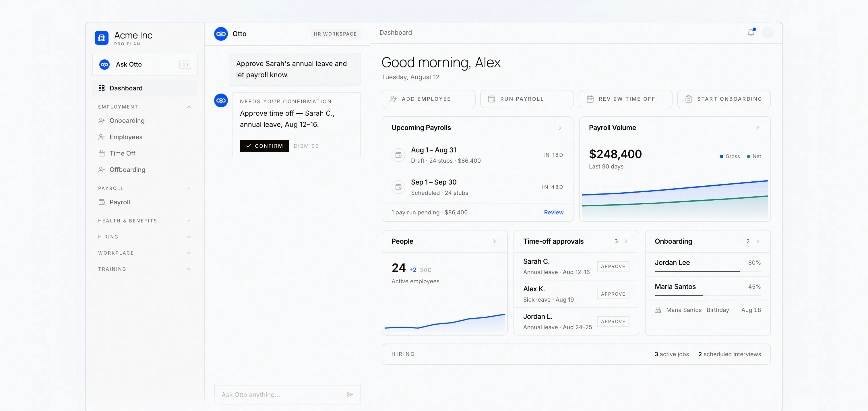Open People card chevron
The image size is (868, 411).
(494, 241)
